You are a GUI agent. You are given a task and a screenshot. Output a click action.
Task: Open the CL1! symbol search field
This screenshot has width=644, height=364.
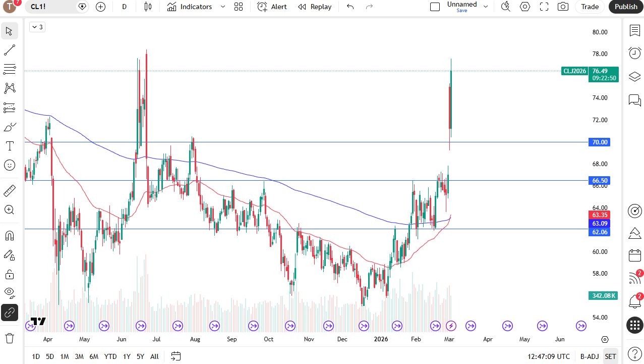click(x=49, y=7)
